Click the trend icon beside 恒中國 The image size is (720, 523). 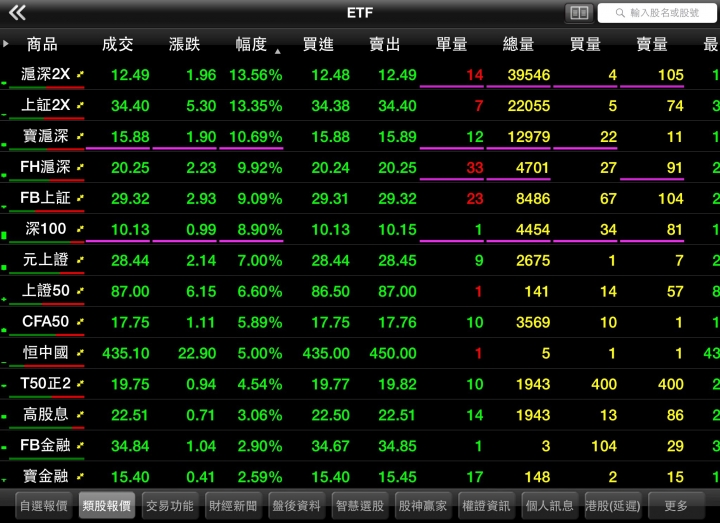[x=80, y=353]
